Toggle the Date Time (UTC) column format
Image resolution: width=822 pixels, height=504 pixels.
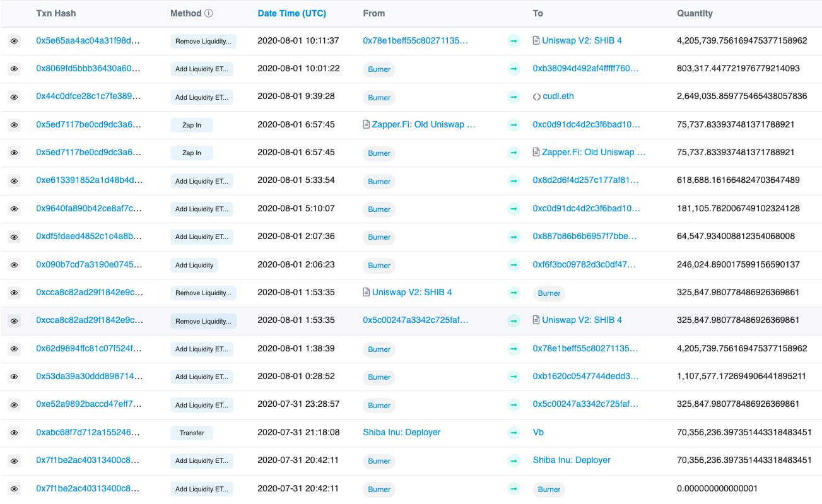pyautogui.click(x=291, y=13)
